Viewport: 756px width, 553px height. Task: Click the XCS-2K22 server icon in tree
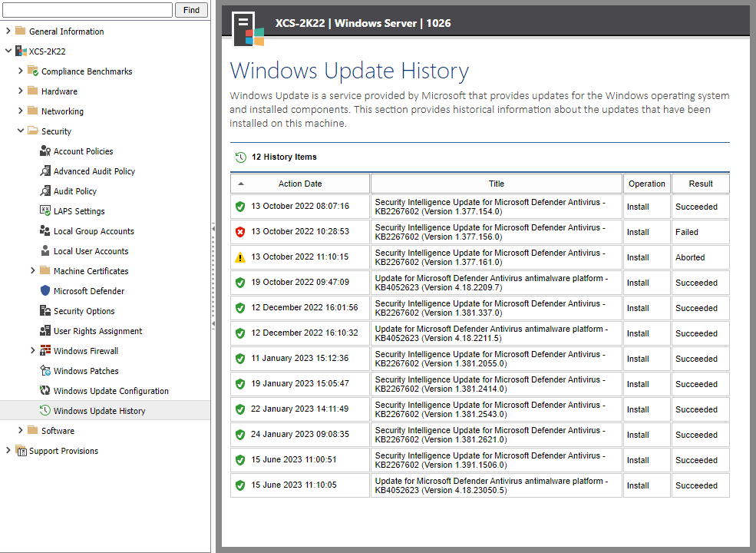coord(21,51)
